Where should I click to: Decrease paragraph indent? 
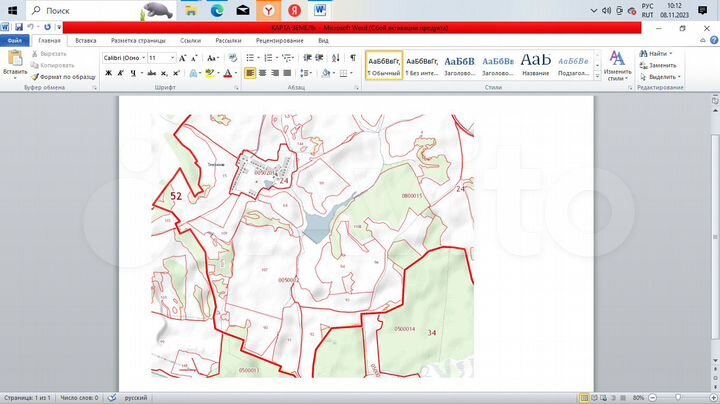[x=307, y=58]
